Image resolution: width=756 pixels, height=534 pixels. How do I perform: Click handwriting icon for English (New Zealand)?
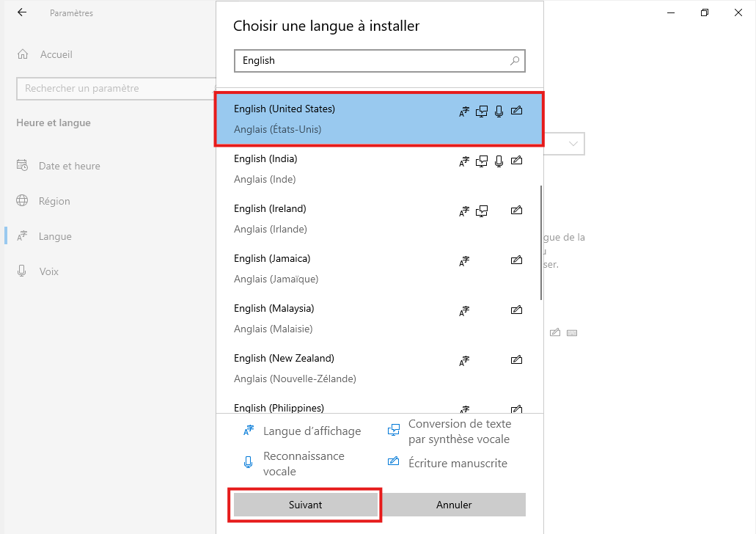[516, 360]
